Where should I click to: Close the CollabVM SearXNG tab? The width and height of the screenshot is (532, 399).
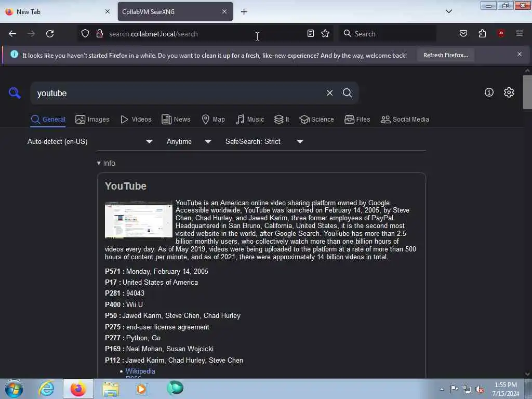coord(224,11)
